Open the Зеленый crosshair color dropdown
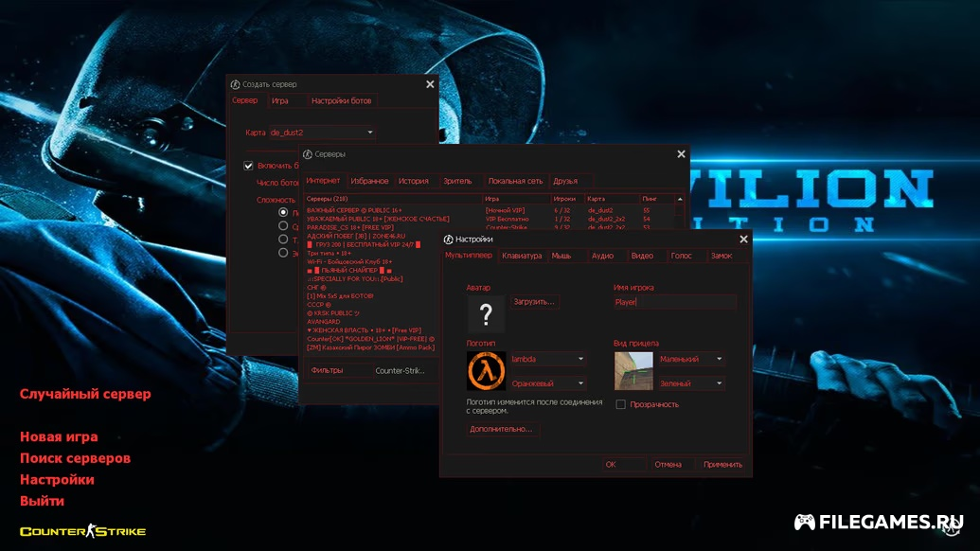Viewport: 980px width, 551px height. [x=691, y=383]
